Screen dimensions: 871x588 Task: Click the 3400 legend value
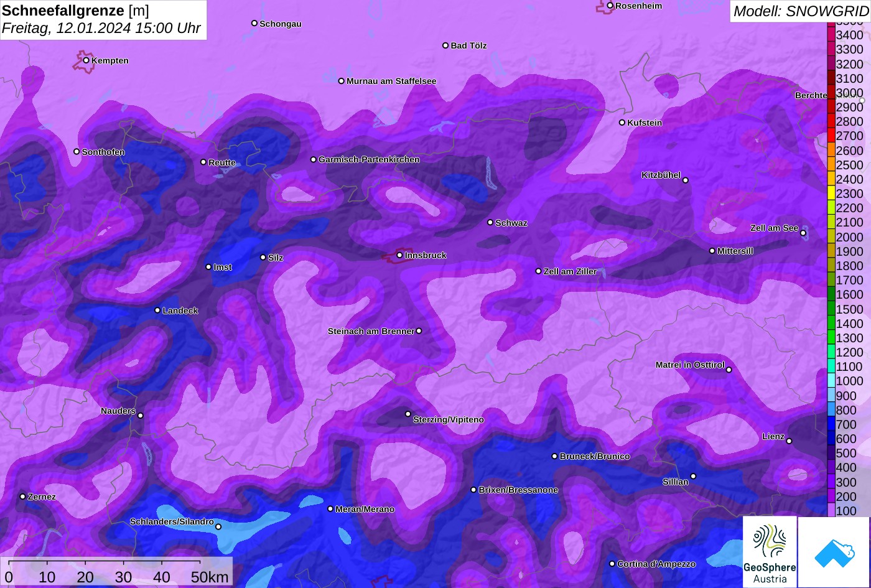pos(850,35)
